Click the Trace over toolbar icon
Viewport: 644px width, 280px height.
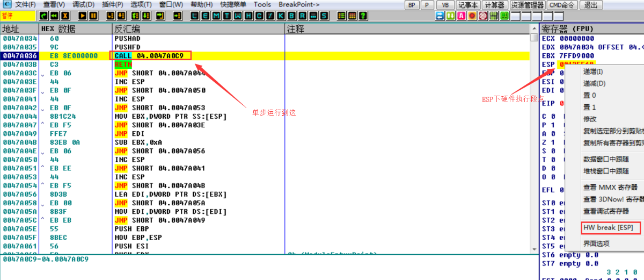[x=145, y=16]
